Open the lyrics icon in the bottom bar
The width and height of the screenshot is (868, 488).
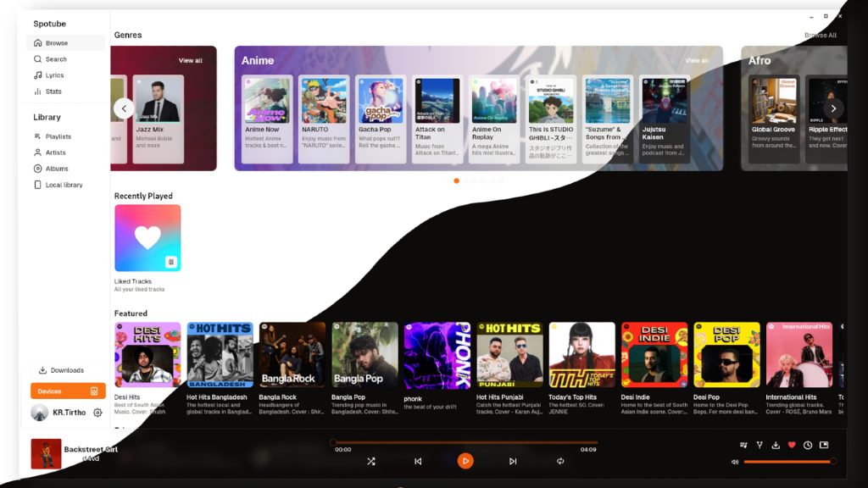[x=743, y=445]
